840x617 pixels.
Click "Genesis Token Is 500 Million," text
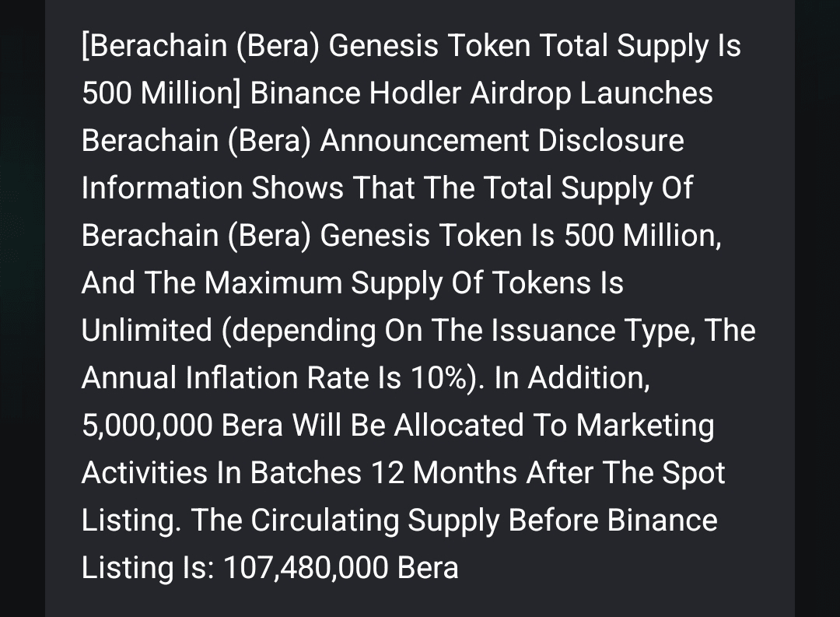point(520,236)
